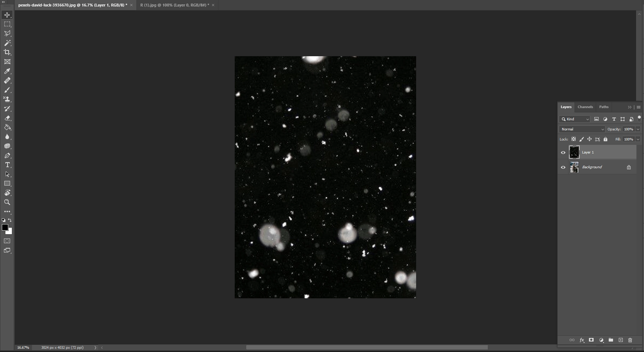Screen dimensions: 644x352
Task: Open the Layers panel menu
Action: (639, 107)
